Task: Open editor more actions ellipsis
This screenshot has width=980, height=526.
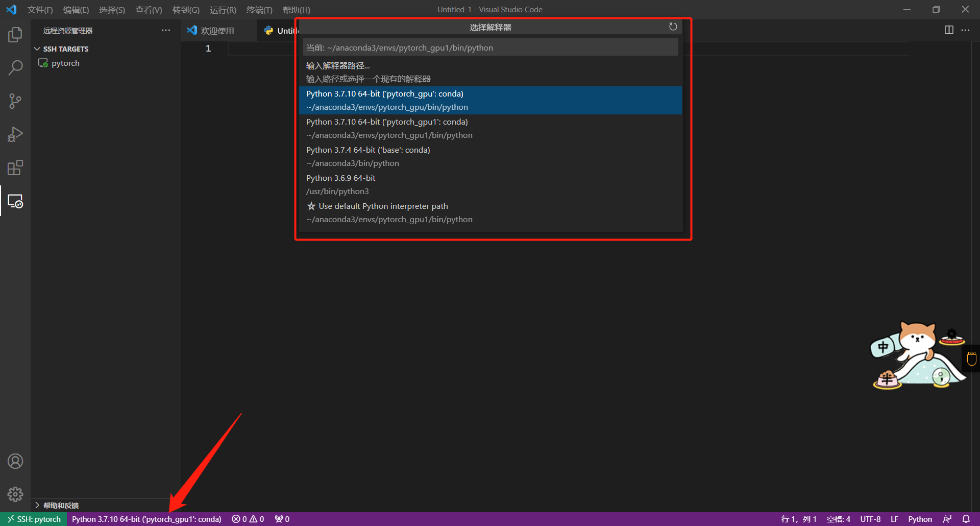Action: (x=965, y=30)
